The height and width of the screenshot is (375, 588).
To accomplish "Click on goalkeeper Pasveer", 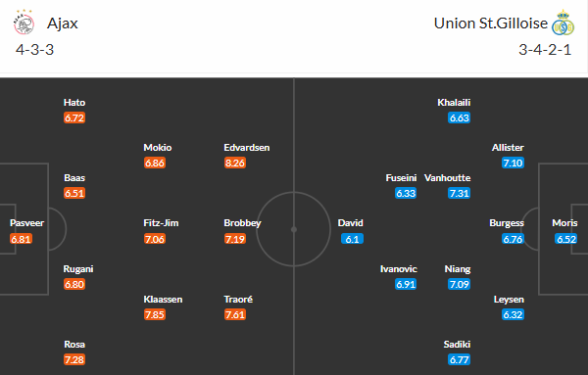I will [x=27, y=223].
